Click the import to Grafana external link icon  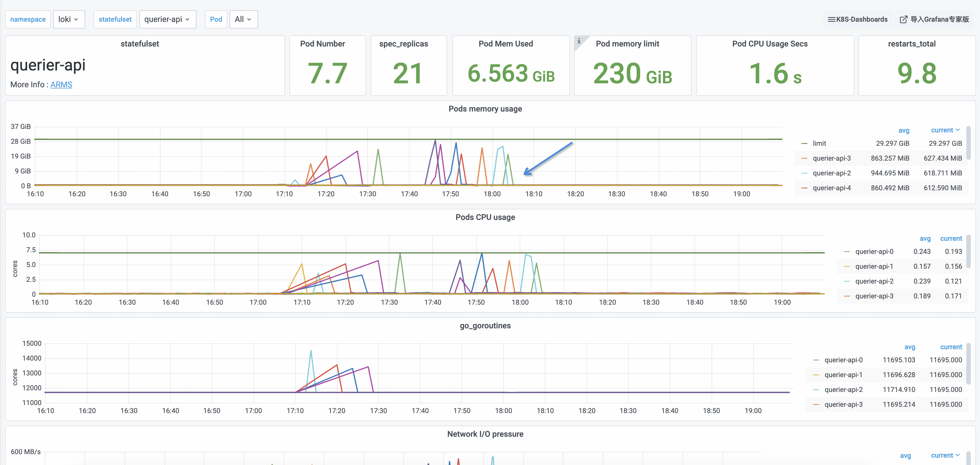(x=903, y=19)
